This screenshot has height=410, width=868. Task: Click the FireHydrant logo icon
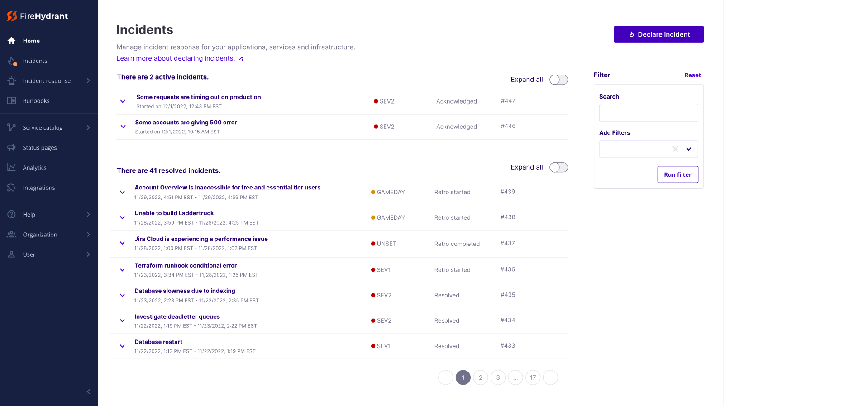coord(12,16)
